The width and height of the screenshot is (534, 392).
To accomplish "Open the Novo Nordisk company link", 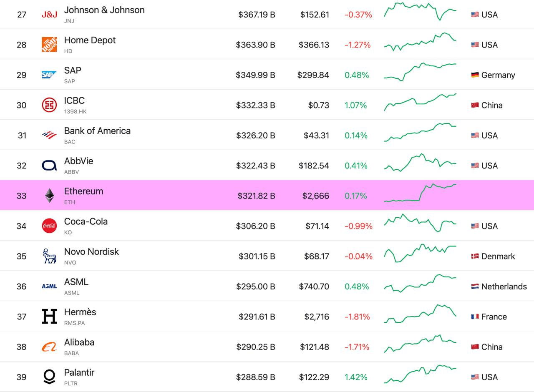I will [91, 251].
